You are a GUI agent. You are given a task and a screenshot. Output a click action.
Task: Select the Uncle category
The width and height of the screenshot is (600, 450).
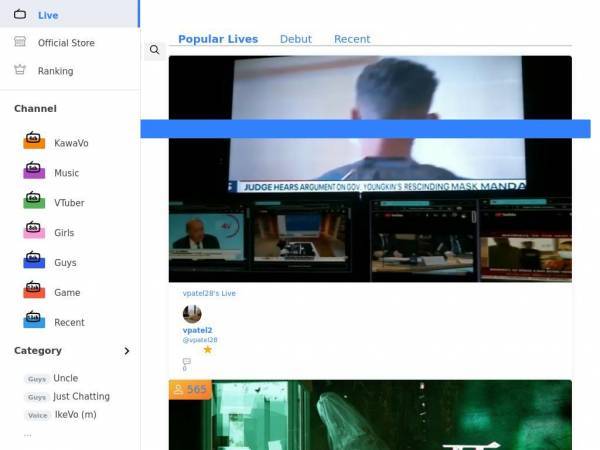point(65,378)
